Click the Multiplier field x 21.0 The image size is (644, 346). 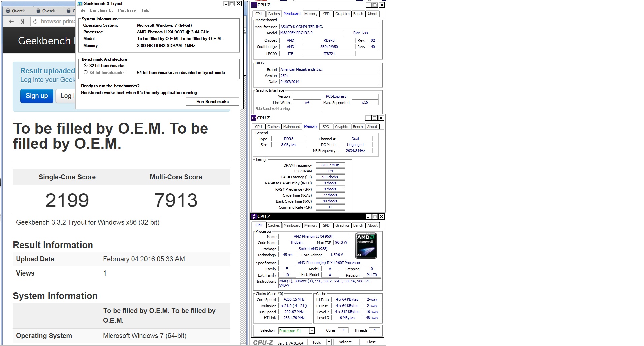coord(294,306)
